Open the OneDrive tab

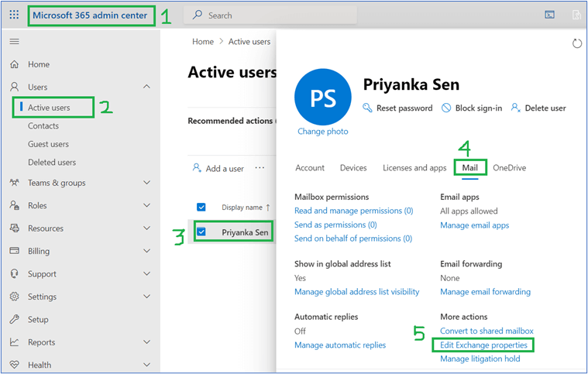coord(509,168)
